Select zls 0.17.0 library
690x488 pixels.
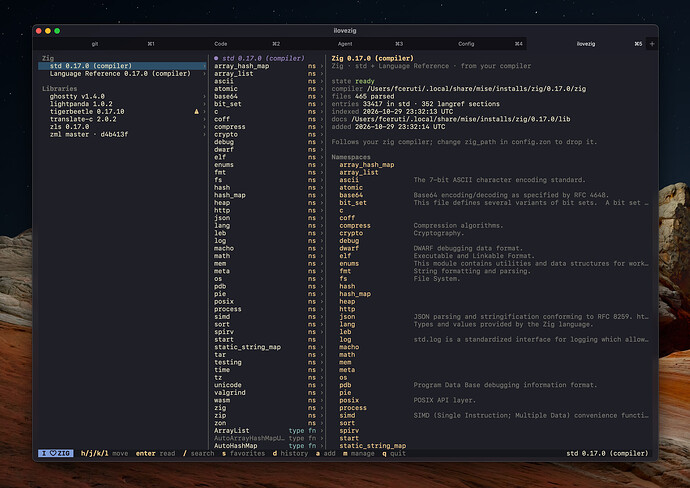(x=69, y=127)
